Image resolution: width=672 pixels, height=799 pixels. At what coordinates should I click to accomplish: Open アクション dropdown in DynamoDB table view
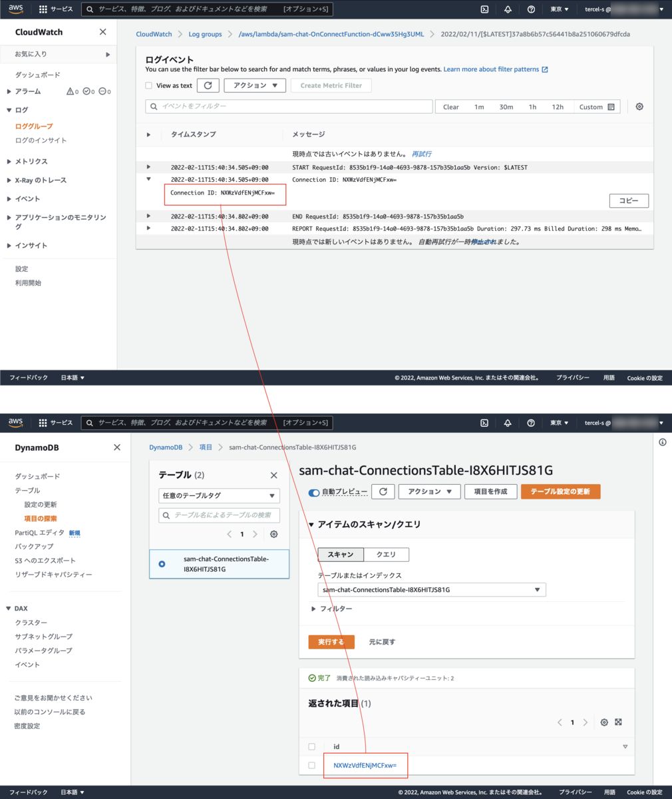point(430,491)
